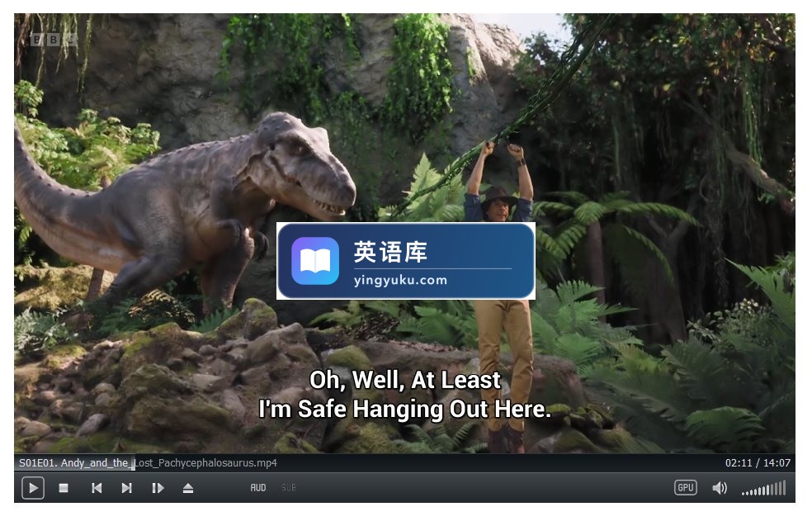Click the file name S01E01 Andy_and_the_Lost_Pachycephalosaurus.mp4
This screenshot has width=812, height=521.
coord(148,463)
